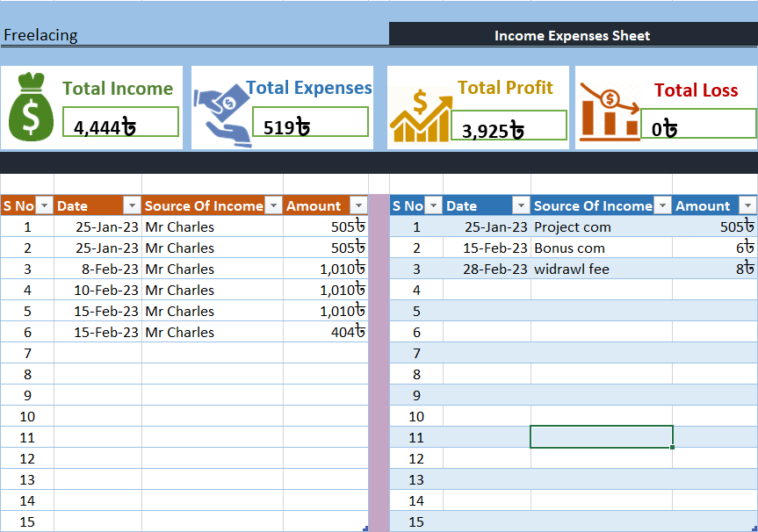Screen dimensions: 758x532
Task: Select the Total Profit value cell
Action: (509, 126)
